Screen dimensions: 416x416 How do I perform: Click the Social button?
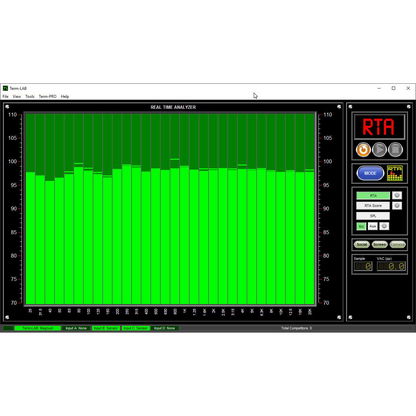pyautogui.click(x=362, y=245)
